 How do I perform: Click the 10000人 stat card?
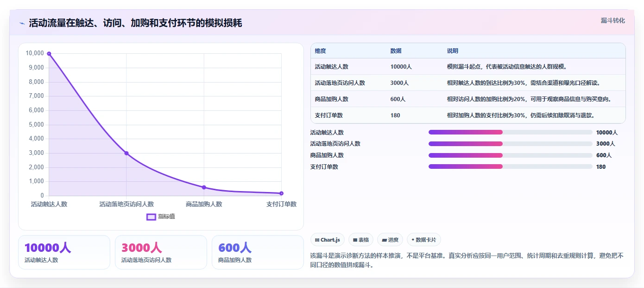point(64,252)
